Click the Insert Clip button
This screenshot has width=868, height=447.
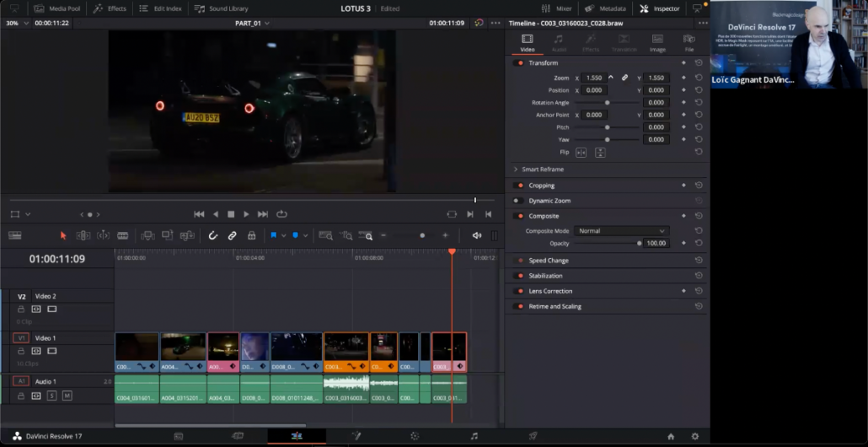point(147,235)
